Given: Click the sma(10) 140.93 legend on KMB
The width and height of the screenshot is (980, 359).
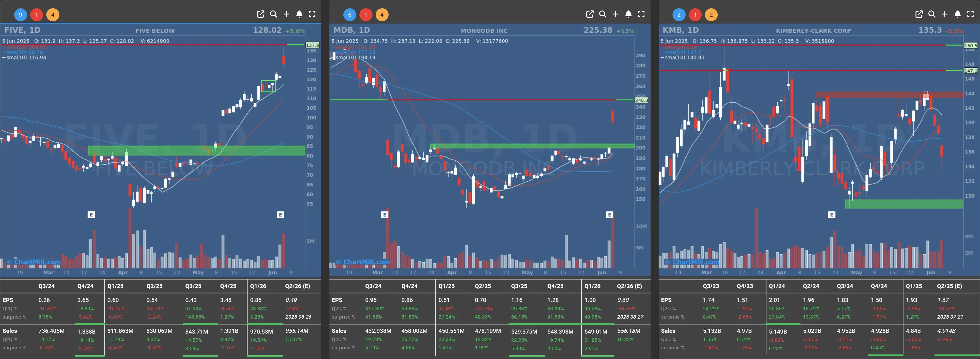Looking at the screenshot, I should [x=682, y=58].
